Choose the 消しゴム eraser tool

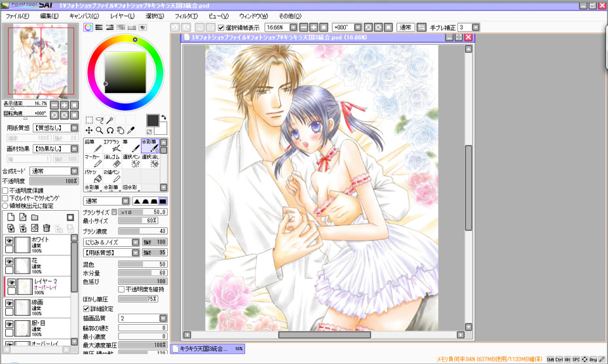112,161
